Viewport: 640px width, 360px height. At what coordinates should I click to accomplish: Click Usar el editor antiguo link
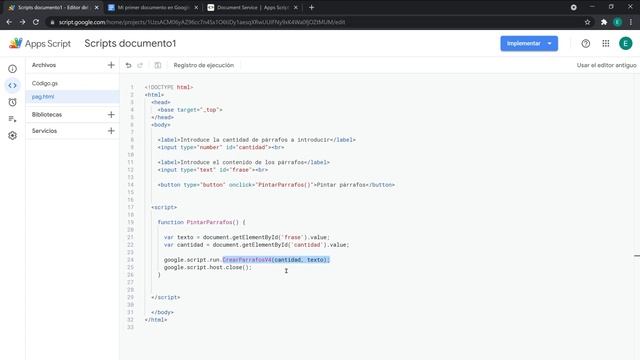607,65
